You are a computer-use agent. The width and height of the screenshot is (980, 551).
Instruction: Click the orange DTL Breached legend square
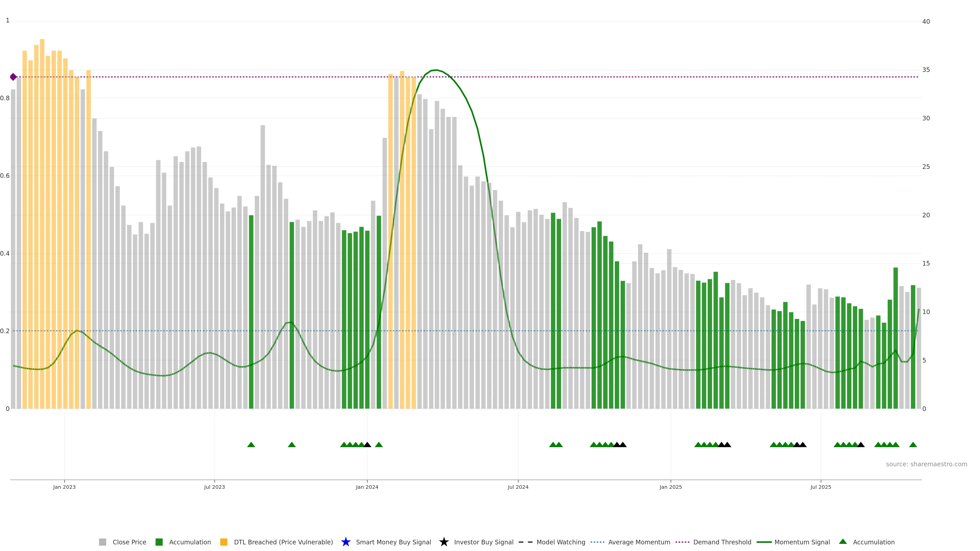tap(224, 542)
